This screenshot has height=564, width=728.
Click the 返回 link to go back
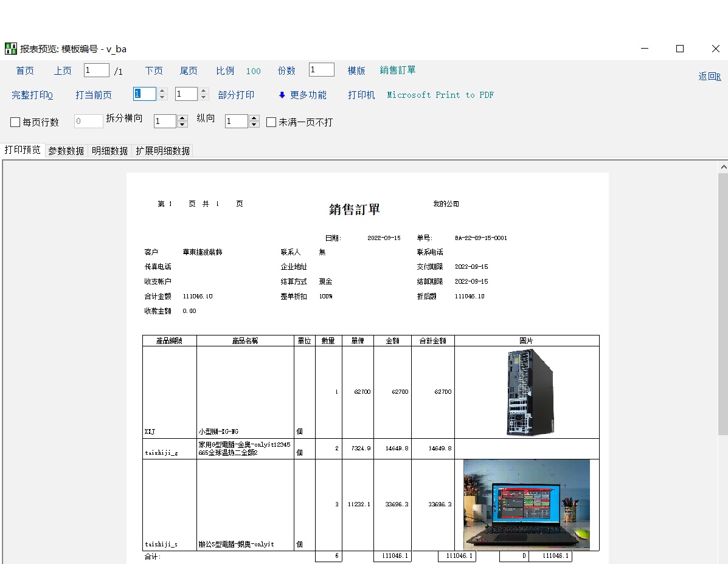(x=709, y=76)
